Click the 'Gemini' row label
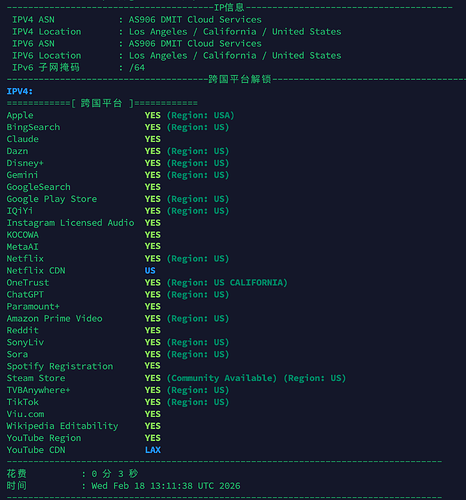466x500 pixels. pyautogui.click(x=22, y=175)
